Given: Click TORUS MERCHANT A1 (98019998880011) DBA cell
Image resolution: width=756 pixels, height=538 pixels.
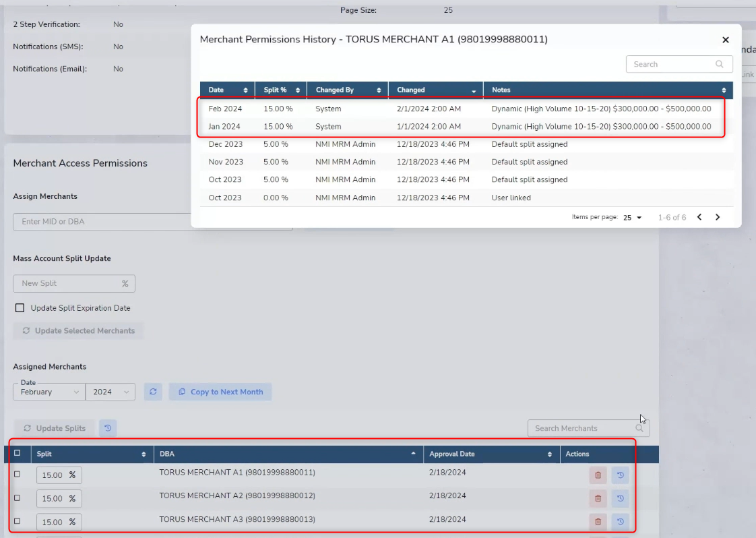Looking at the screenshot, I should (x=237, y=473).
